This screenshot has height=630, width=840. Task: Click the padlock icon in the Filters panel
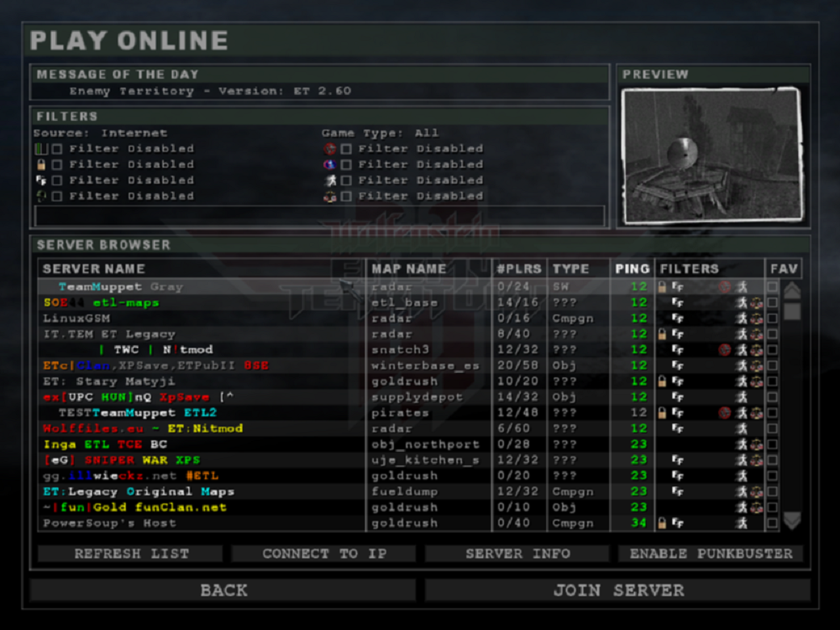click(41, 165)
